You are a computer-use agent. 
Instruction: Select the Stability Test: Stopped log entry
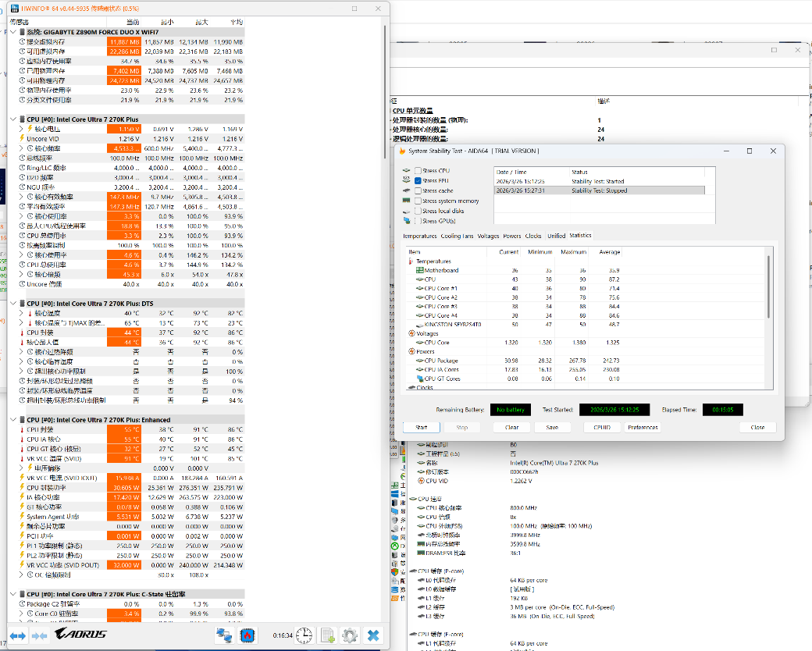coord(599,190)
